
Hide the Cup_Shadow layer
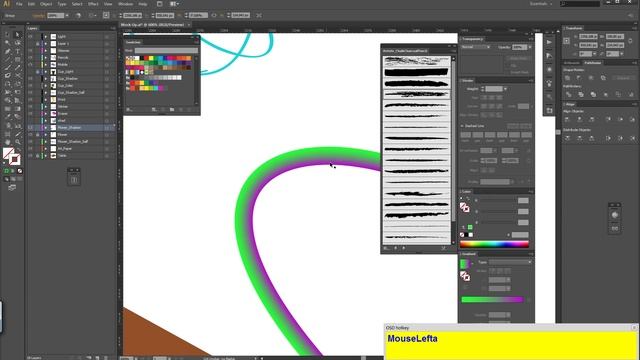pyautogui.click(x=31, y=78)
